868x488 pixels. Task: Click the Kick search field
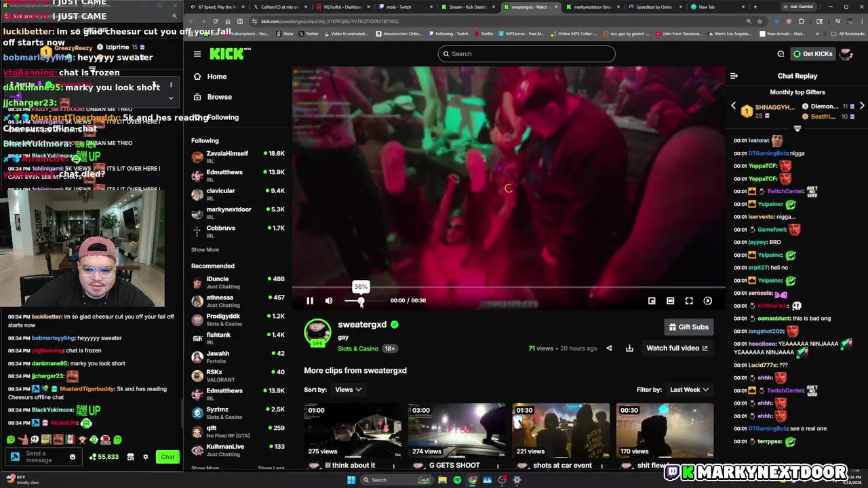coord(526,54)
